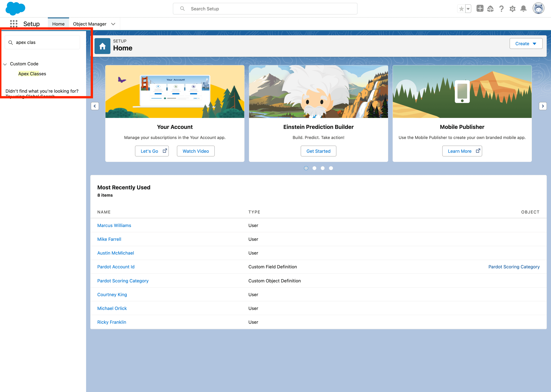This screenshot has width=551, height=392.
Task: Click the 'Most Recently Used' heading
Action: click(x=124, y=187)
